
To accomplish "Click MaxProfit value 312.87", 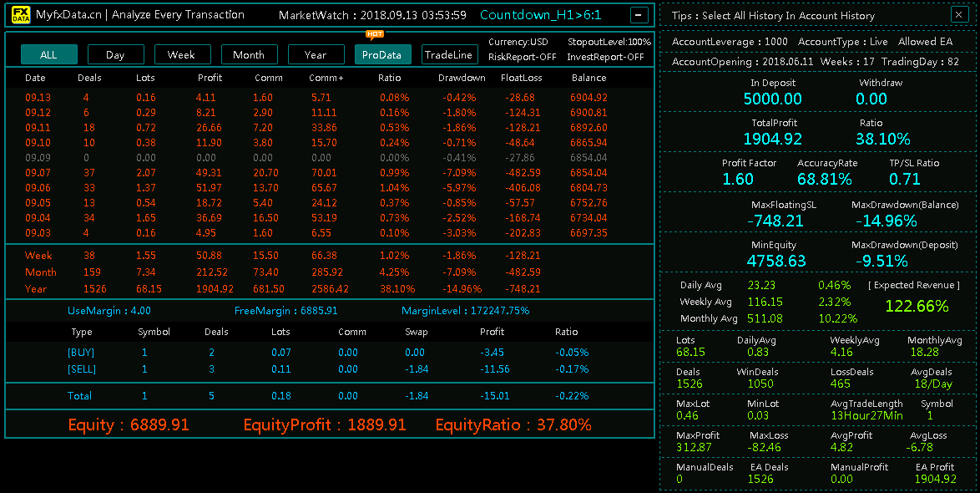I will coord(694,447).
